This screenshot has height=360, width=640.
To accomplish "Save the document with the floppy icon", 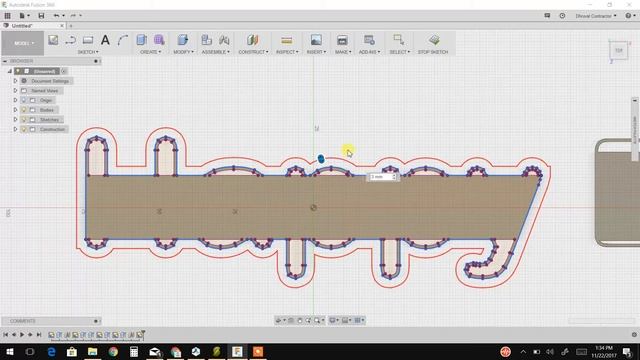I will coord(41,16).
